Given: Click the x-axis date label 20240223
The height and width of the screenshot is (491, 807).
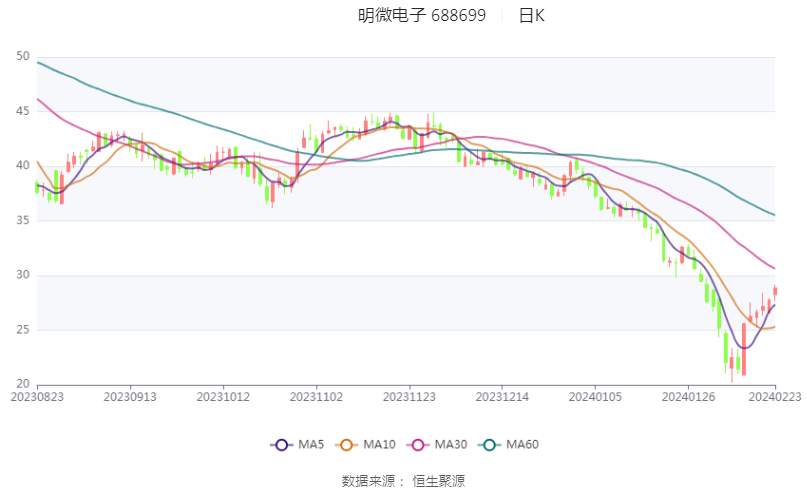Looking at the screenshot, I should click(x=775, y=397).
